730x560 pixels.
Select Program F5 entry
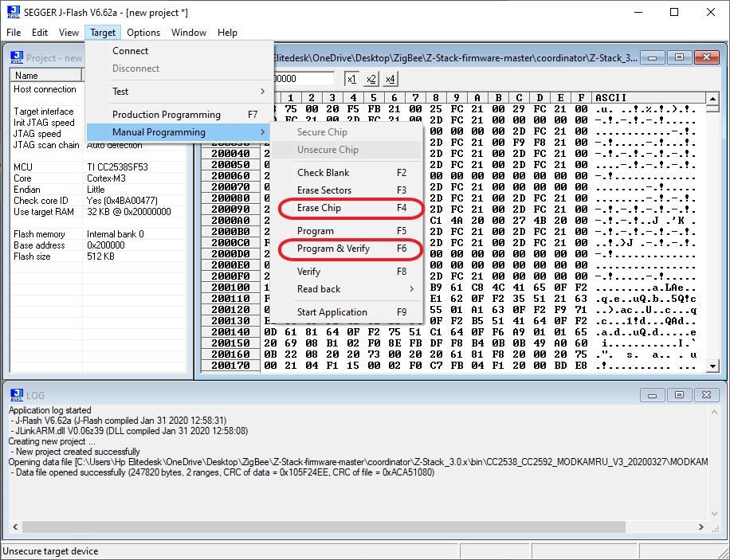coord(347,231)
